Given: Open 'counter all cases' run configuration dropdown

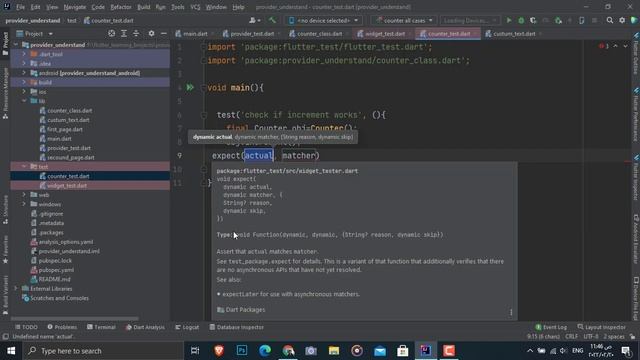Looking at the screenshot, I should click(x=403, y=20).
